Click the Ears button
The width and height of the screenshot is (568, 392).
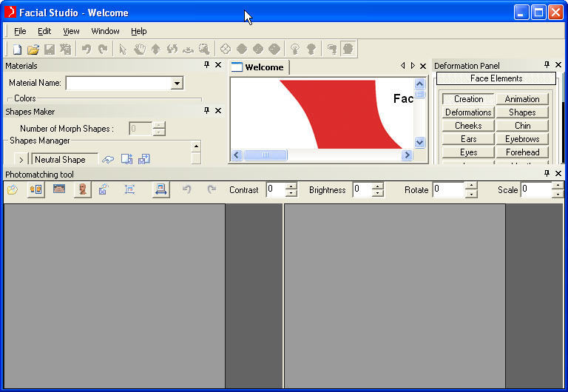(468, 139)
